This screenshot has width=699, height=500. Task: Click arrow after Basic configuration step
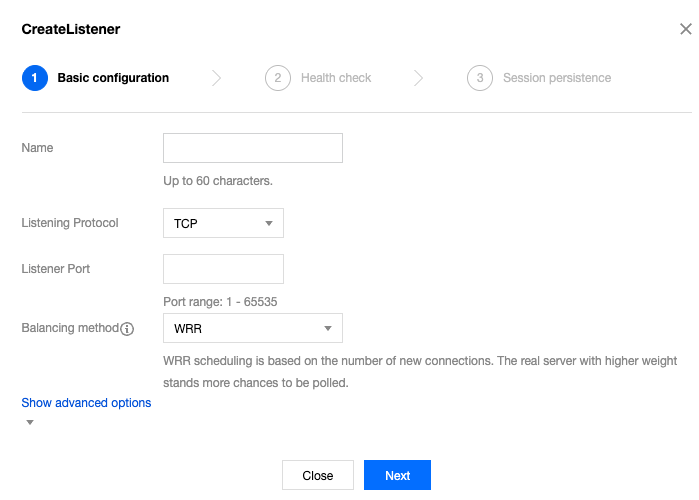[x=217, y=78]
